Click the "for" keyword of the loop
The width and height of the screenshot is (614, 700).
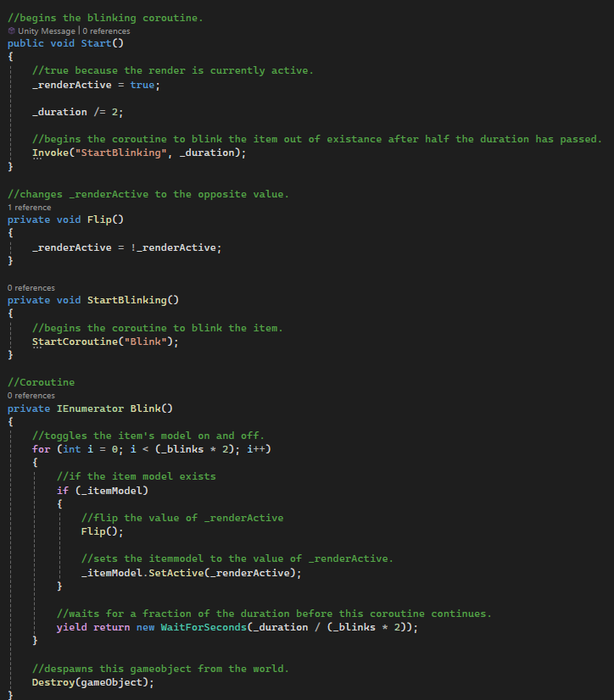[x=42, y=448]
